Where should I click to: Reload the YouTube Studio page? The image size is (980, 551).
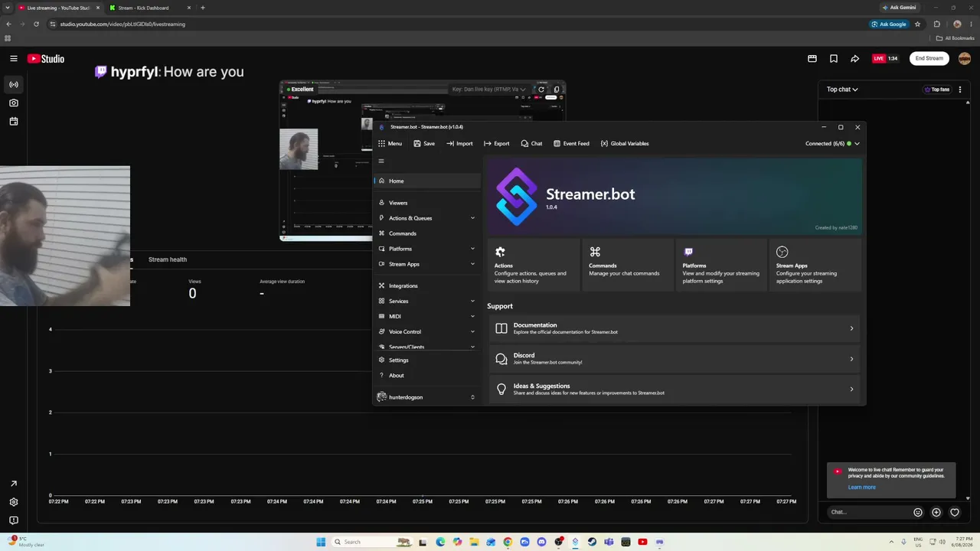pos(36,24)
